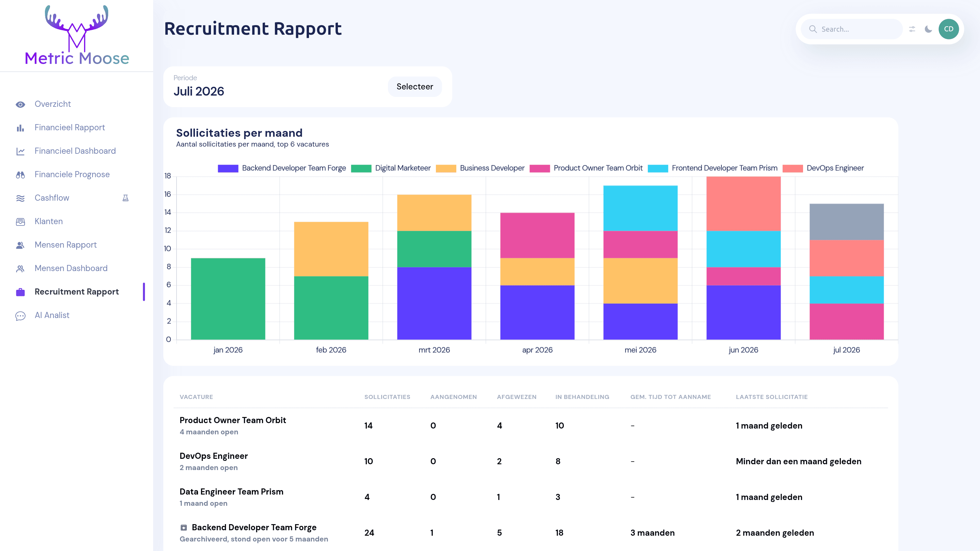Click the coral segment of jun 2026 bar

pos(744,204)
